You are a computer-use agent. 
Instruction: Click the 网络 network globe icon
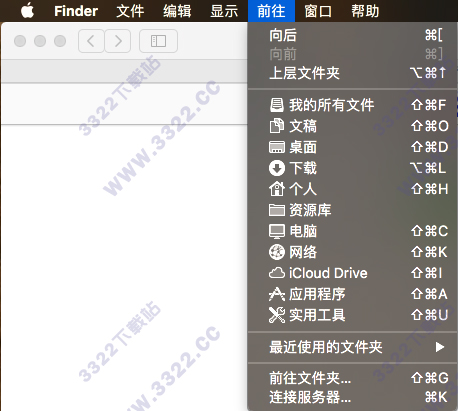pyautogui.click(x=277, y=252)
